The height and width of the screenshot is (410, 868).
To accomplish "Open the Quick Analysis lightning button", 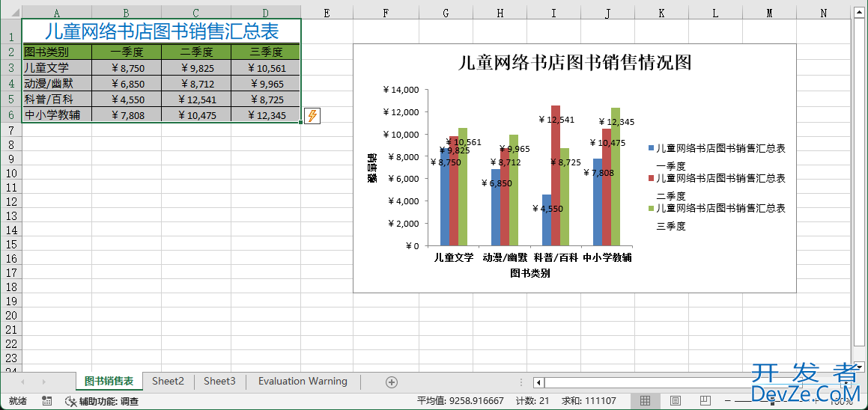I will click(312, 116).
